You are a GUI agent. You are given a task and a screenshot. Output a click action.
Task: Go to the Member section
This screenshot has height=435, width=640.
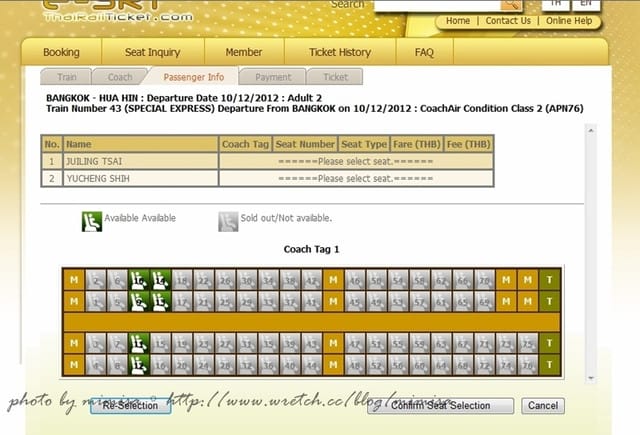click(x=244, y=52)
